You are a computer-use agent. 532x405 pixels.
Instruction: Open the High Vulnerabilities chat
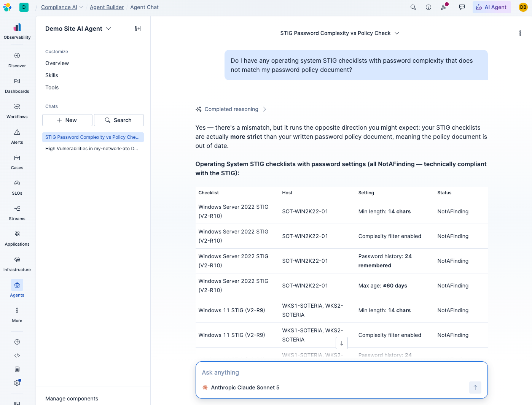[93, 149]
